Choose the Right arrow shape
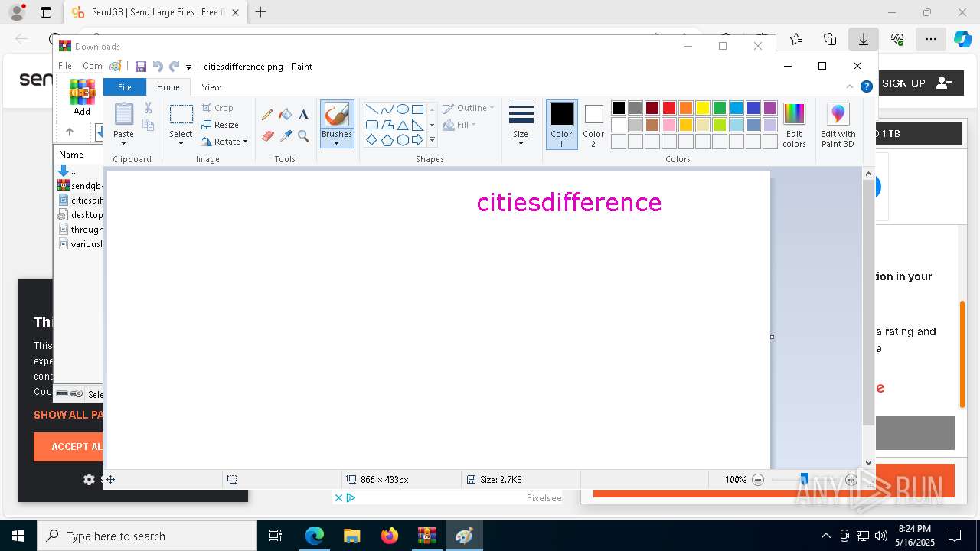980x551 pixels. [417, 140]
